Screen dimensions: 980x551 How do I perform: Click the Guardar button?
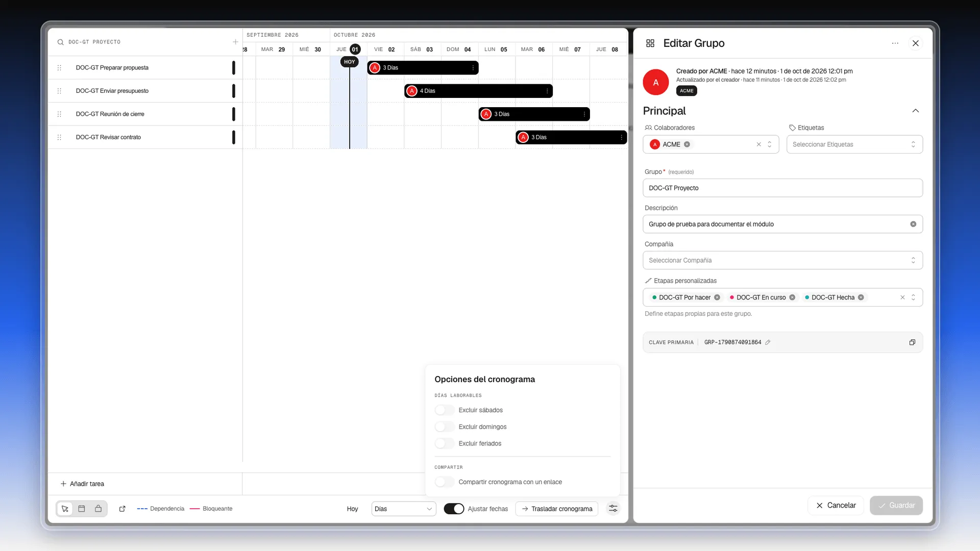pos(896,505)
